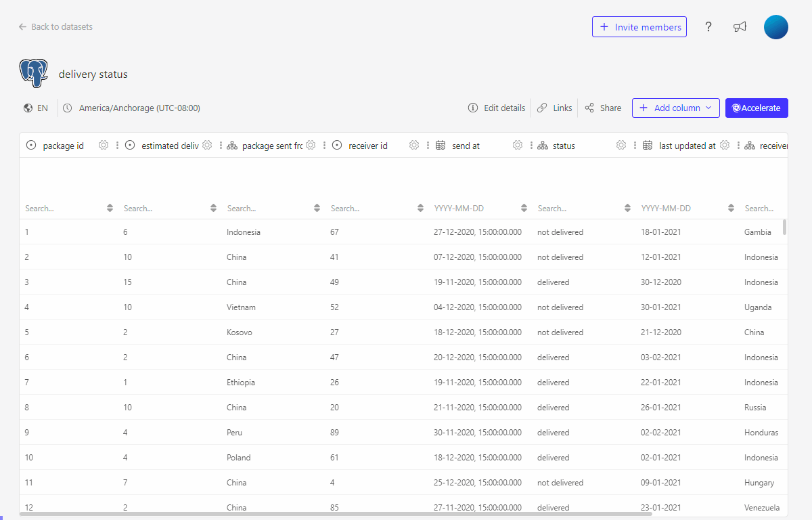The height and width of the screenshot is (520, 812).
Task: Select the Links menu item
Action: pyautogui.click(x=562, y=108)
